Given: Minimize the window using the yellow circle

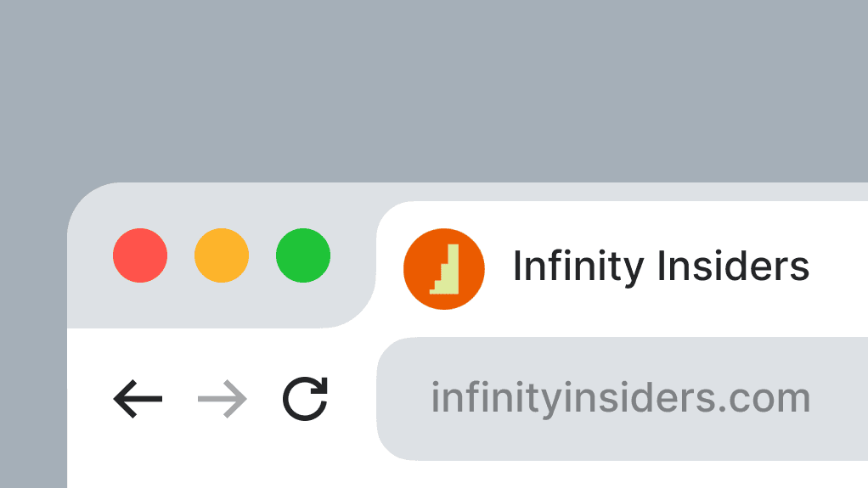Looking at the screenshot, I should point(222,255).
